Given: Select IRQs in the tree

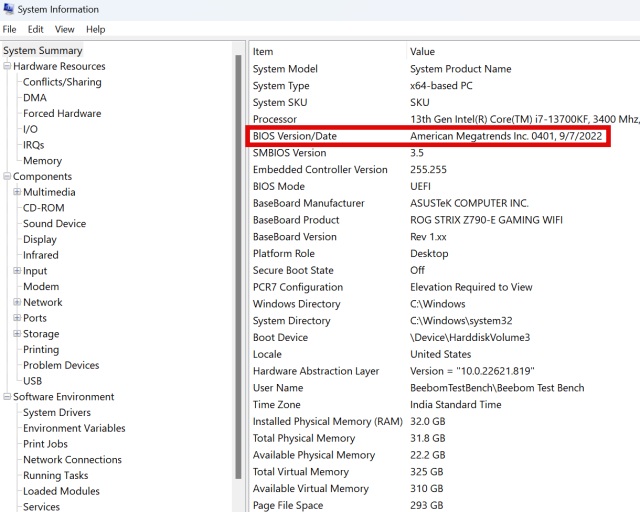Looking at the screenshot, I should click(x=33, y=145).
